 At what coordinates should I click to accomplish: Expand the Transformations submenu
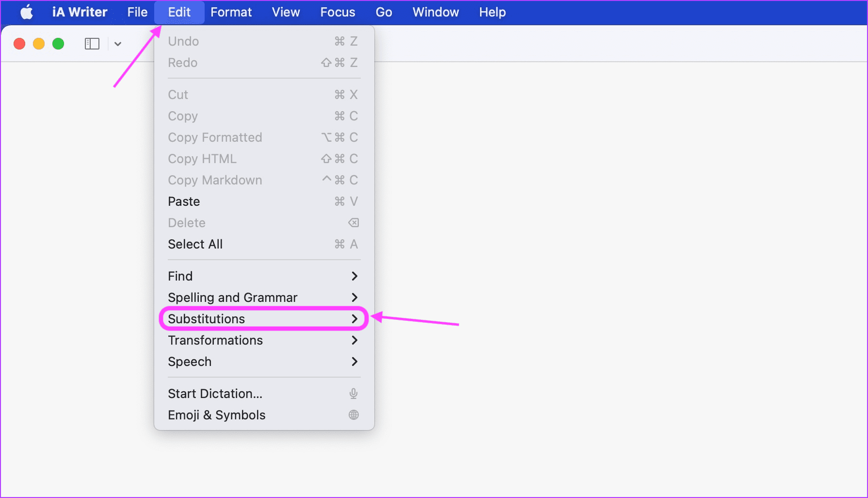click(x=264, y=340)
